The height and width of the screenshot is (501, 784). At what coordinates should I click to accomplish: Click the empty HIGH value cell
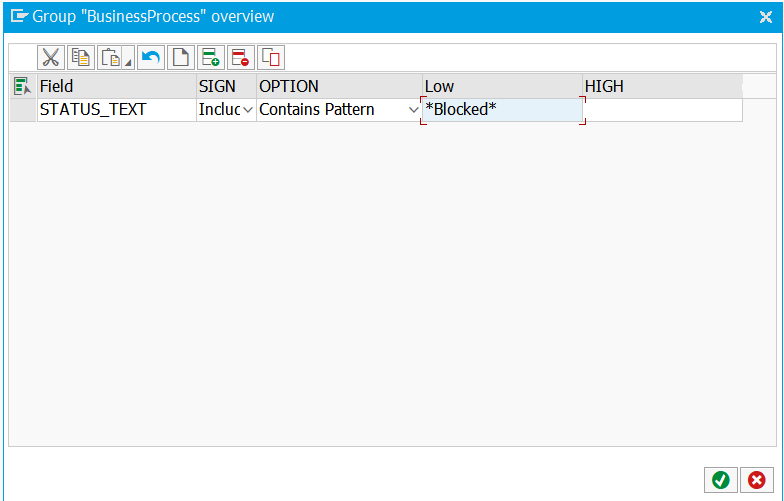pyautogui.click(x=662, y=110)
